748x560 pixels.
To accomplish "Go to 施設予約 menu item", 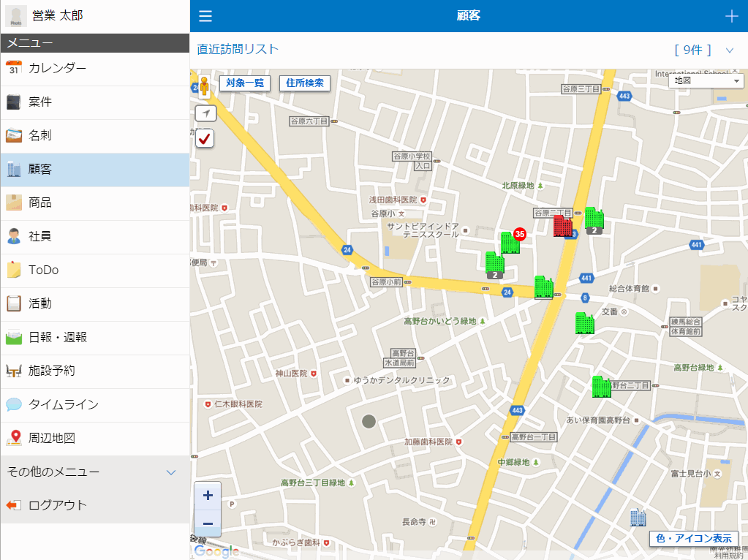I will click(x=95, y=371).
